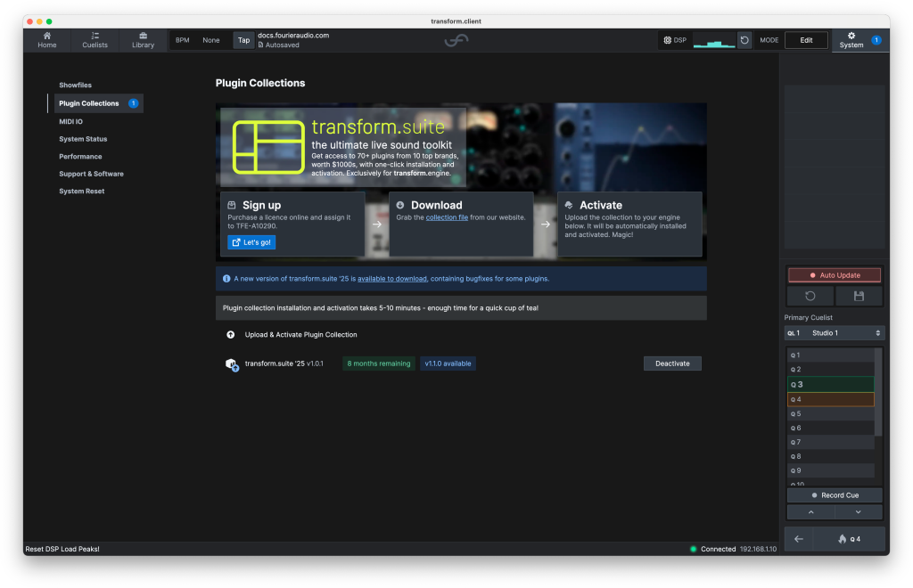This screenshot has height=588, width=913.
Task: Select next cue with down chevron
Action: point(859,512)
